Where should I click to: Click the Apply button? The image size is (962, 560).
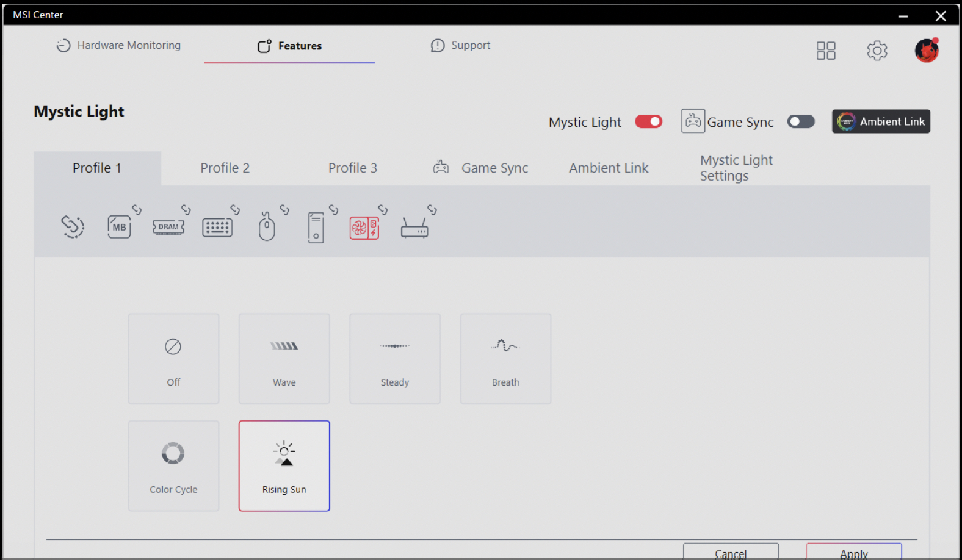point(854,551)
